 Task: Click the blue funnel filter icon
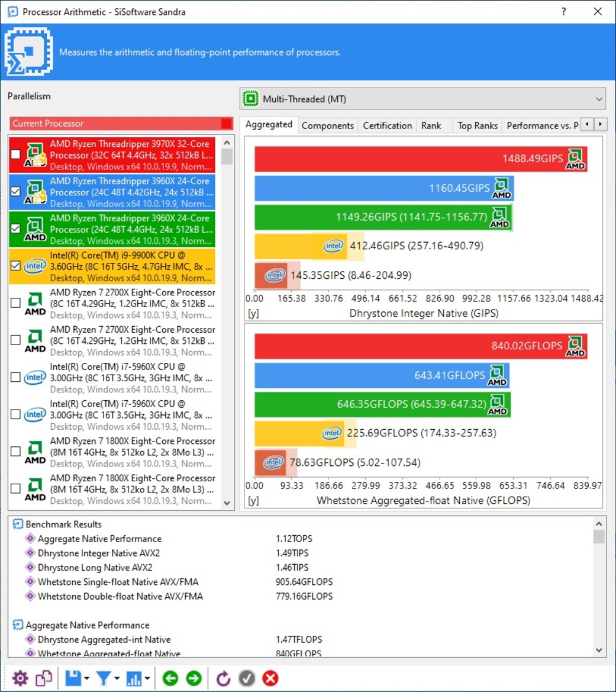[103, 678]
